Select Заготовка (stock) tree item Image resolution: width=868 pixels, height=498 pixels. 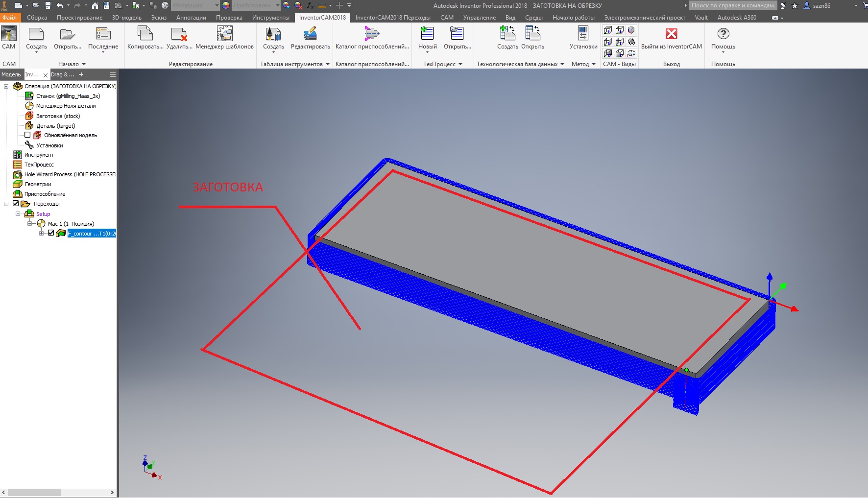coord(58,116)
